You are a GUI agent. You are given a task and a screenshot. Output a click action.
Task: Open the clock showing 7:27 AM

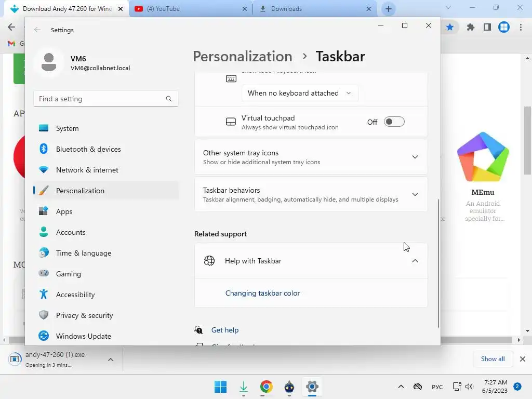point(495,387)
